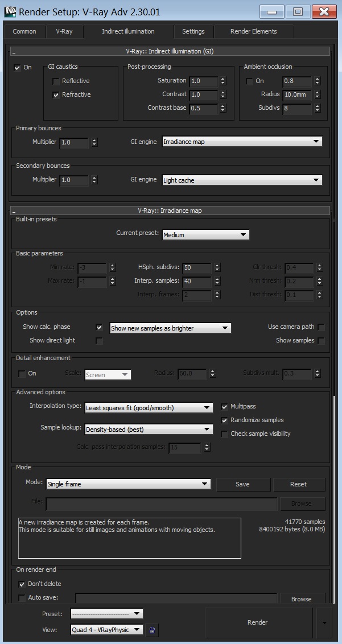Click the Saturation value field

click(204, 81)
